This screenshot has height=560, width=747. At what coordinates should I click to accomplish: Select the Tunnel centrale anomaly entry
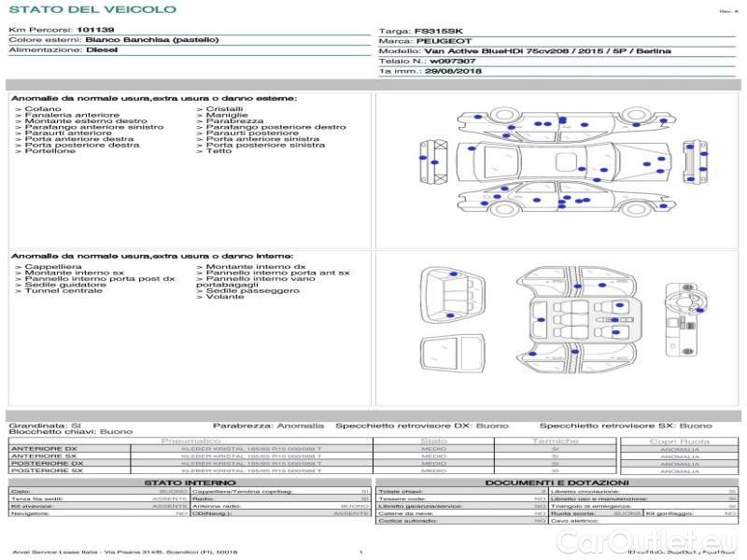click(63, 291)
